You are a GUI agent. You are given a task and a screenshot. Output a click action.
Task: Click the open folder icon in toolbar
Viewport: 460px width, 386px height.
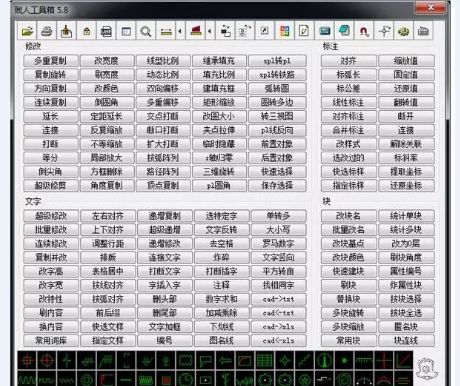27,31
